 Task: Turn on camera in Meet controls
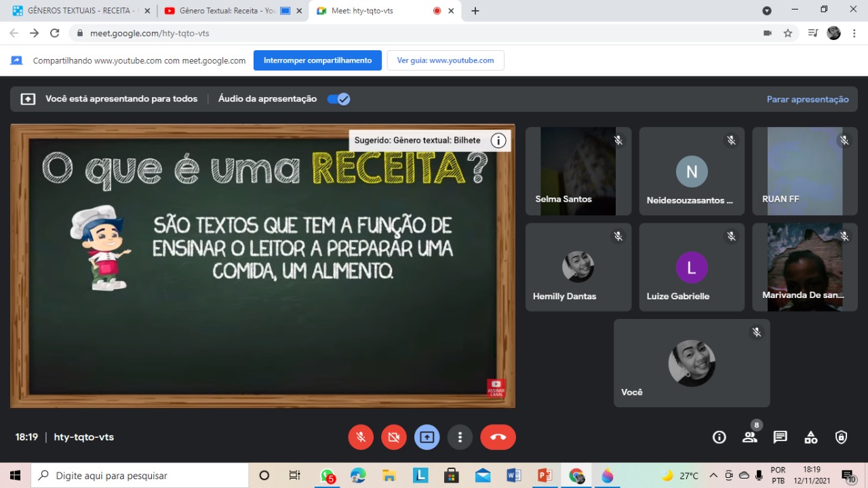click(394, 437)
